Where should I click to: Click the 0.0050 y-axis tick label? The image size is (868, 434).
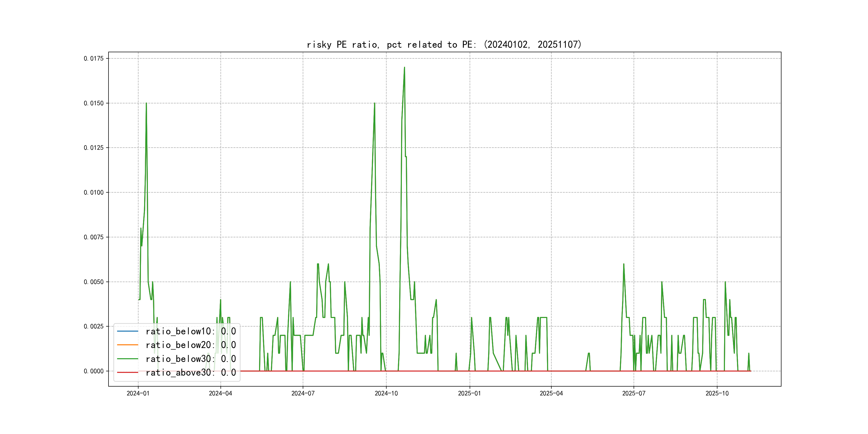coord(94,282)
